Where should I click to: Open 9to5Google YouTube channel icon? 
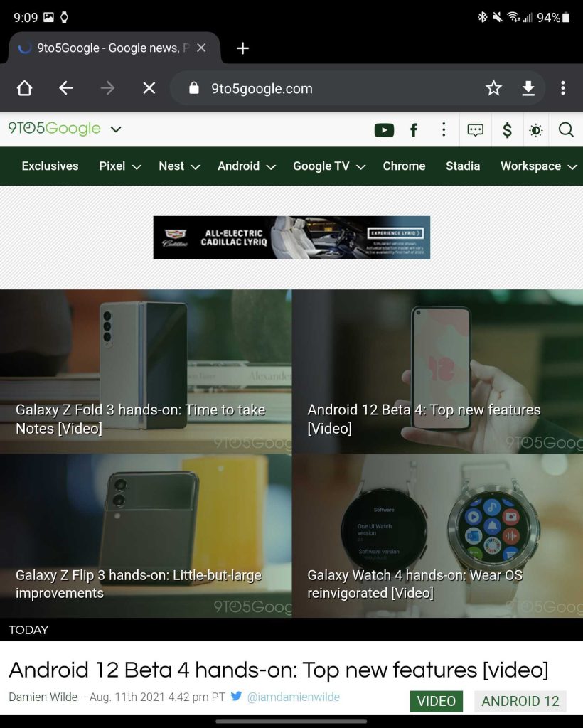[x=384, y=129]
